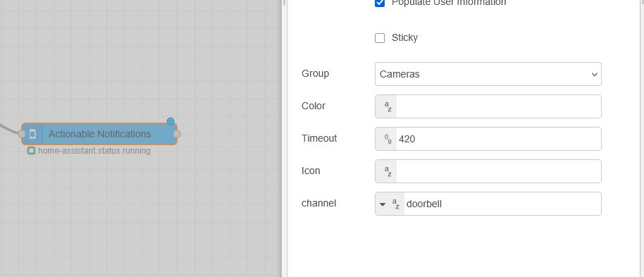Click the node's right output port

point(177,134)
